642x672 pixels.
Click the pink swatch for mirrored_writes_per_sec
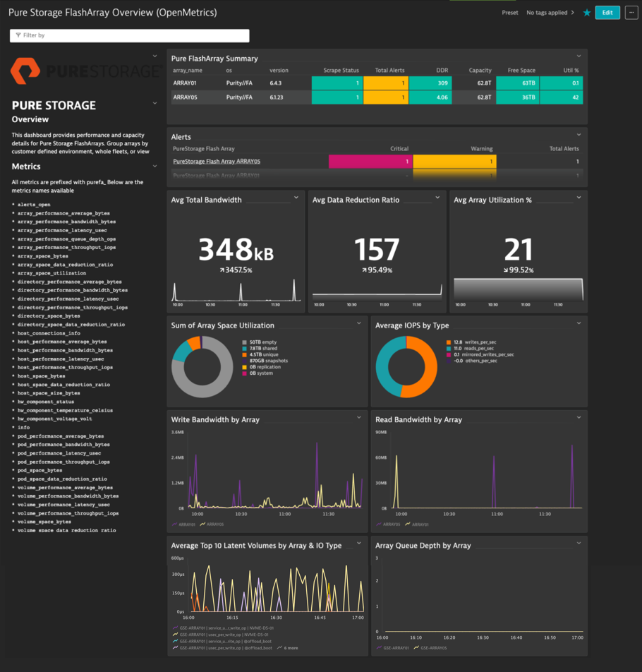(449, 355)
